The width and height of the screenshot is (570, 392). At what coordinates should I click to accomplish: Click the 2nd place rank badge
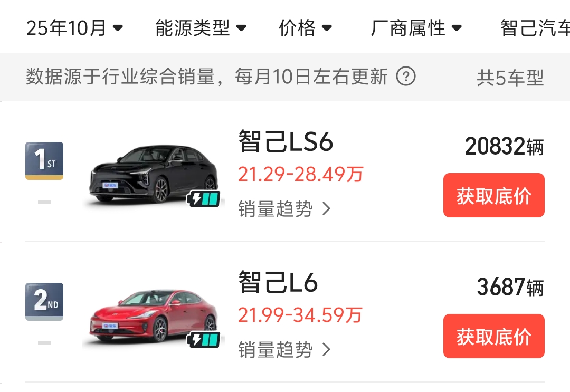point(44,301)
